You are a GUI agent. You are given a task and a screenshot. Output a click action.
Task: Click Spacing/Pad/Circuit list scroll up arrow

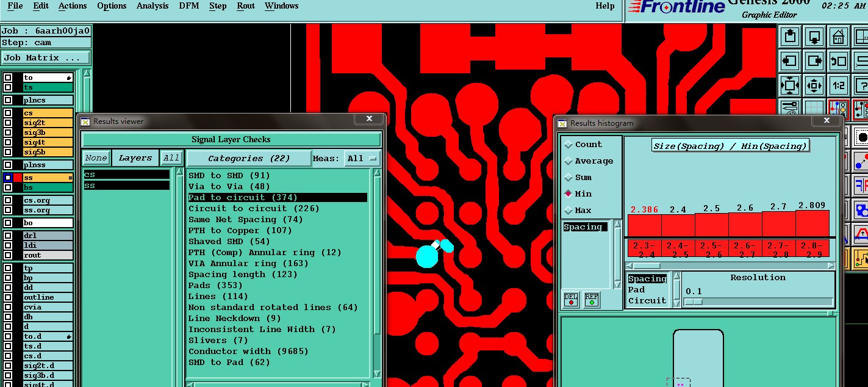[x=676, y=277]
